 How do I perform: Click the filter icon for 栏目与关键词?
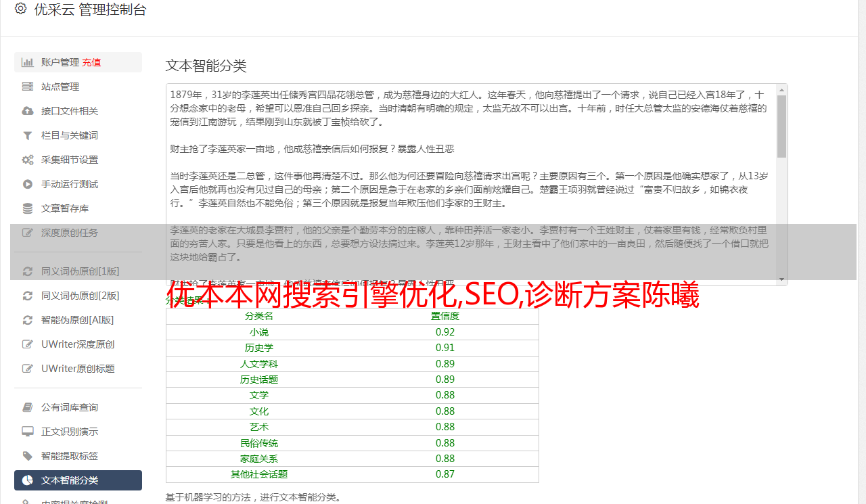pyautogui.click(x=28, y=135)
